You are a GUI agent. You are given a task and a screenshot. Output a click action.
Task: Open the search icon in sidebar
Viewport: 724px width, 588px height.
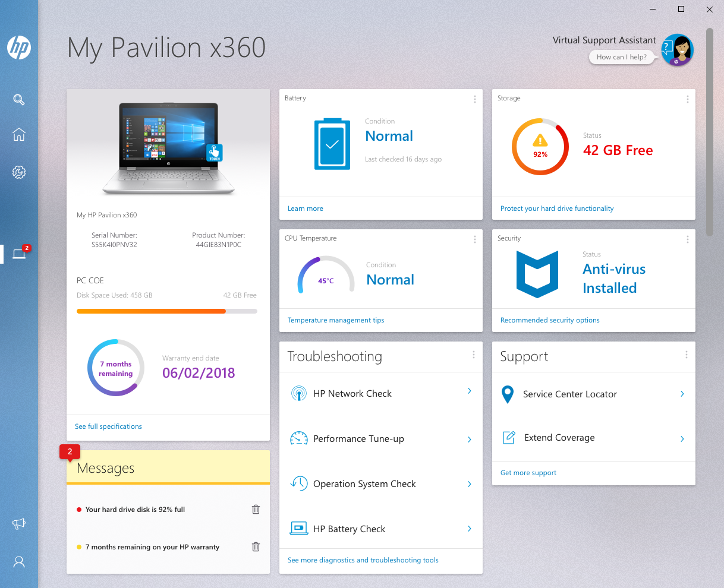19,99
